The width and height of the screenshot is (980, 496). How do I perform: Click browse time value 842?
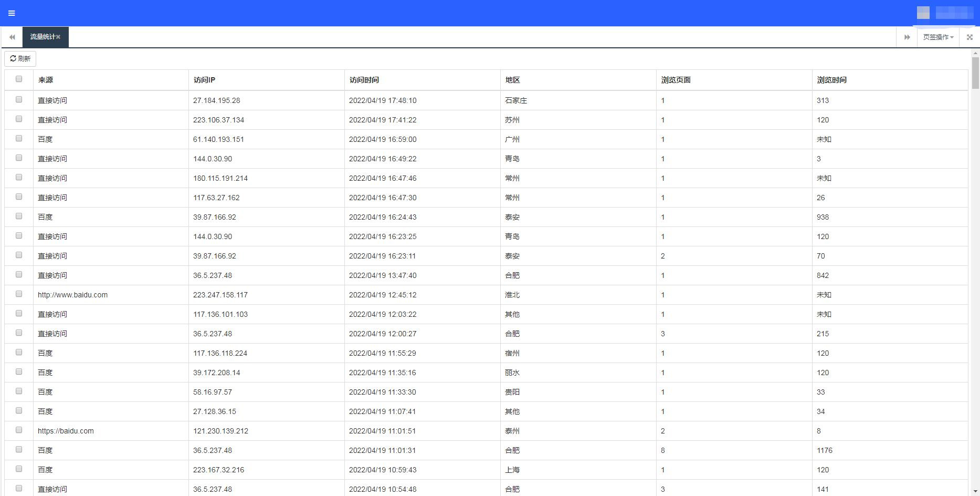(x=823, y=275)
